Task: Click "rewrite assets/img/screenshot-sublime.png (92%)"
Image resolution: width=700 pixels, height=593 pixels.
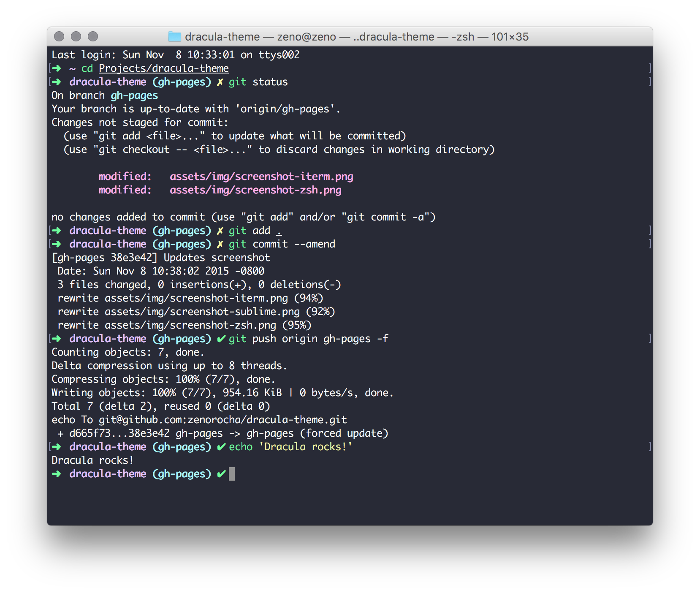Action: (196, 312)
